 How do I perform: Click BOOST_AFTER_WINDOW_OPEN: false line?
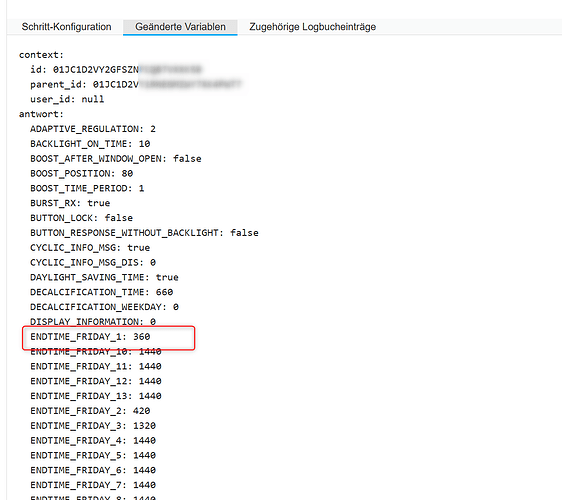pos(116,159)
